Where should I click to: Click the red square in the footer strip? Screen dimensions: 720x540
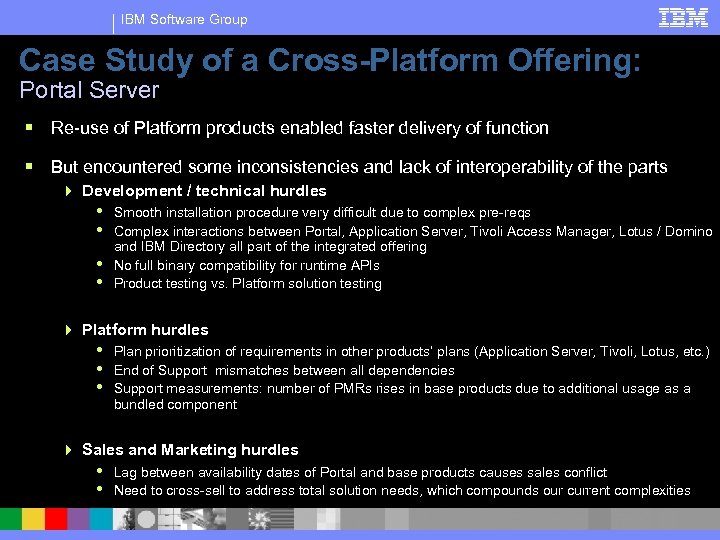[x=56, y=519]
